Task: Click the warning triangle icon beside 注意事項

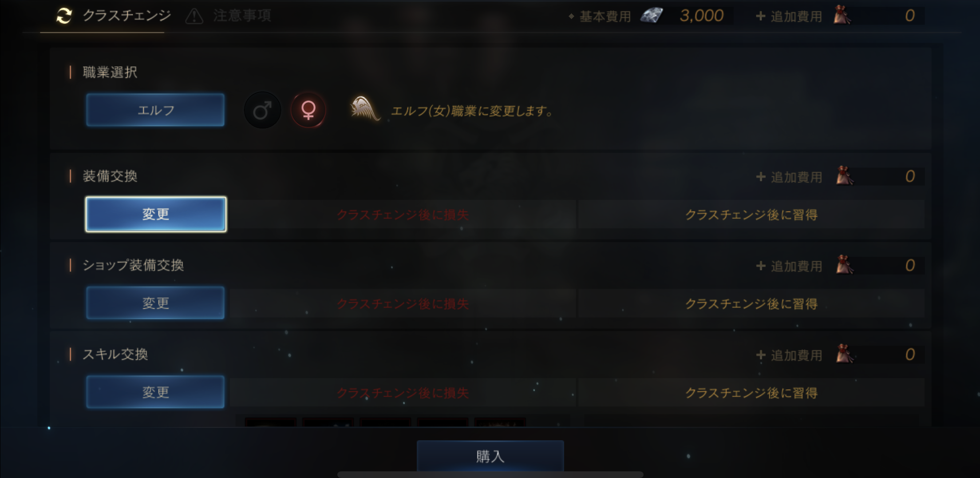Action: [194, 16]
